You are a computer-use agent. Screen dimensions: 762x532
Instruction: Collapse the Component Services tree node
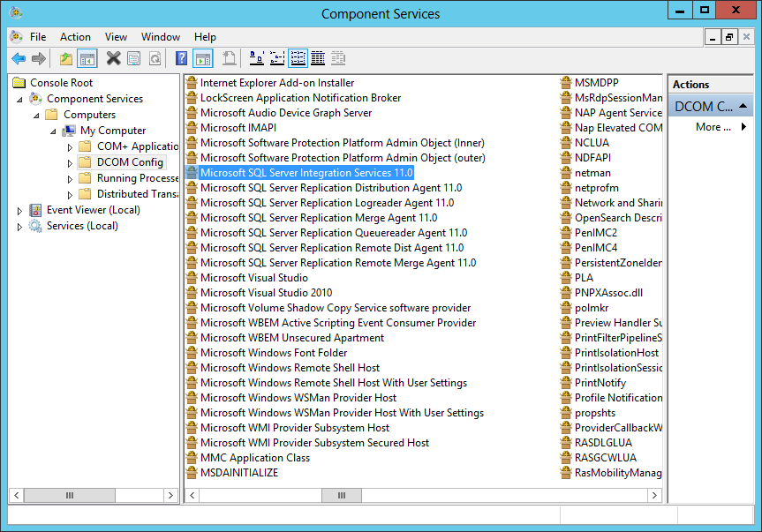click(x=20, y=100)
